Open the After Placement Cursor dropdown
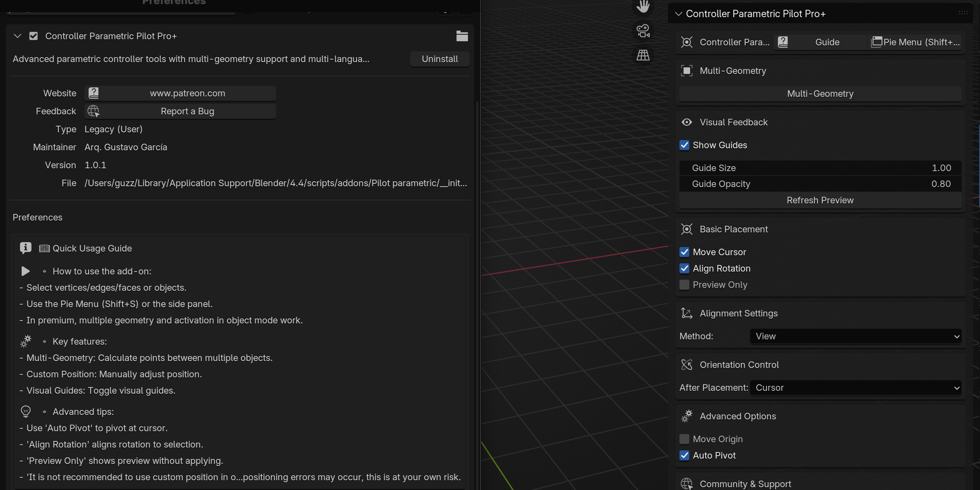The width and height of the screenshot is (980, 490). pyautogui.click(x=855, y=388)
